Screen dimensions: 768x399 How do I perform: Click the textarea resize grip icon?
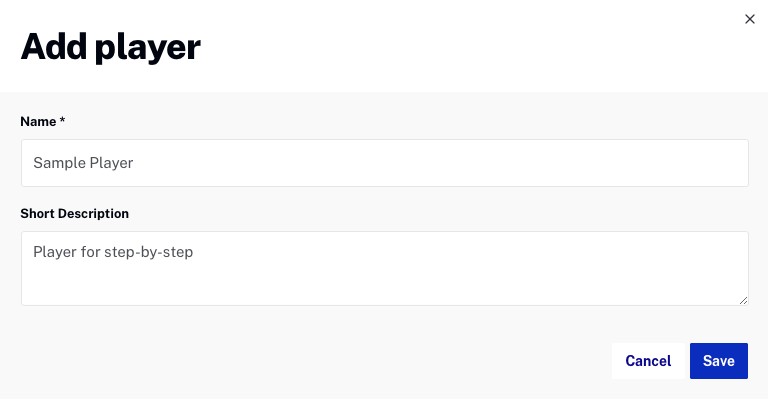click(x=743, y=300)
